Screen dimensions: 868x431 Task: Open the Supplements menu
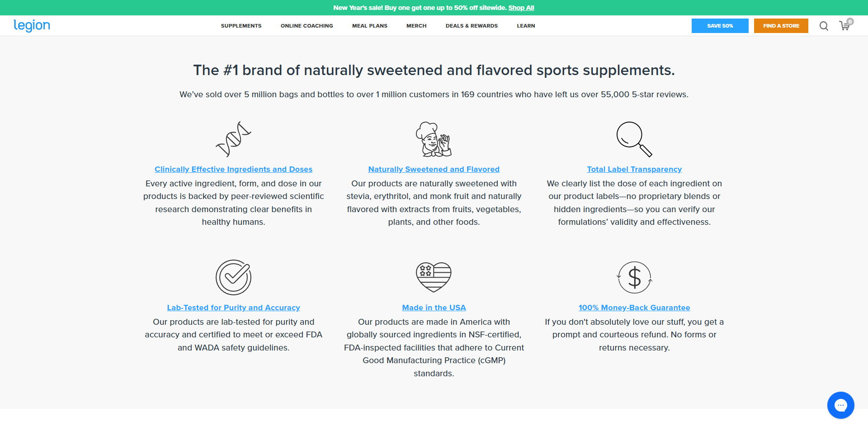241,26
